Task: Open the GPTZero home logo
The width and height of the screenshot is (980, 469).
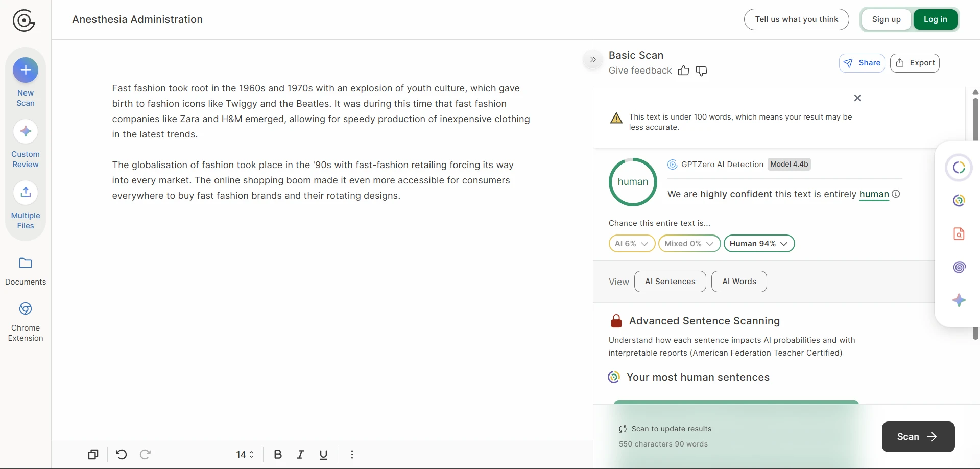Action: 23,20
